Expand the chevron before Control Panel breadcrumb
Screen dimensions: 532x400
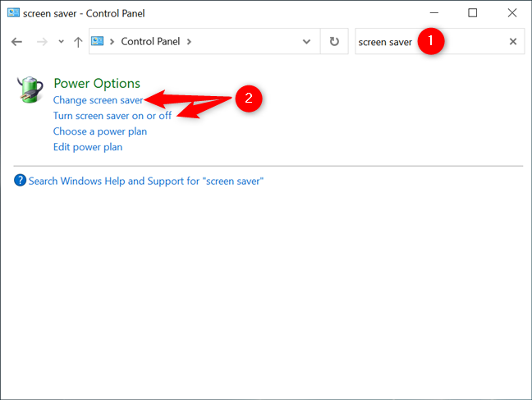click(112, 41)
